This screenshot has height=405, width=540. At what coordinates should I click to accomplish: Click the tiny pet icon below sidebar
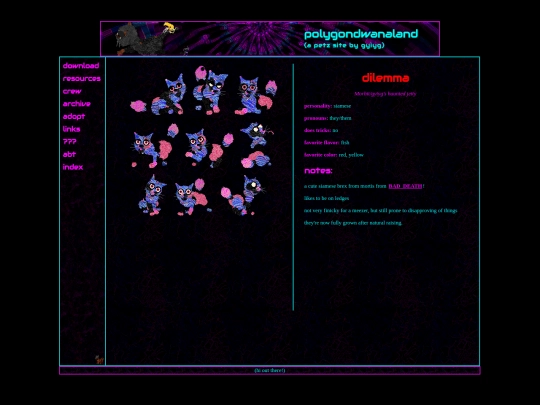click(x=99, y=360)
